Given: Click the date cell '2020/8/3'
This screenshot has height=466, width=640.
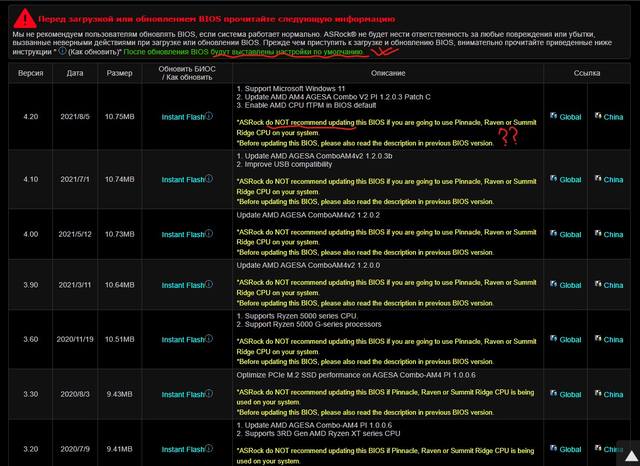Looking at the screenshot, I should click(75, 394).
